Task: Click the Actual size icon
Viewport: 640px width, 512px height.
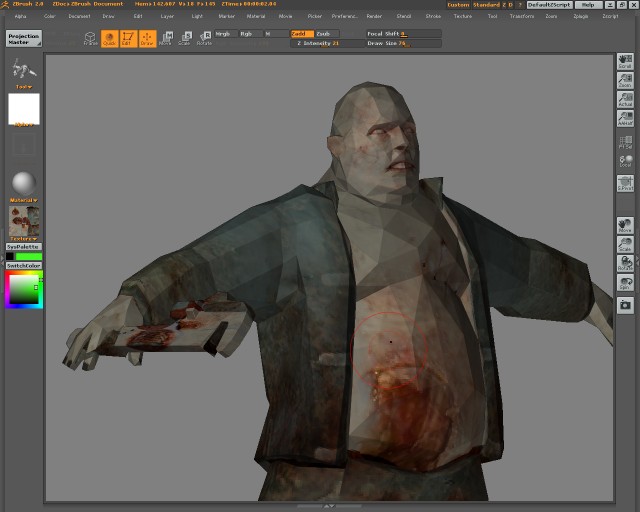Action: (625, 100)
